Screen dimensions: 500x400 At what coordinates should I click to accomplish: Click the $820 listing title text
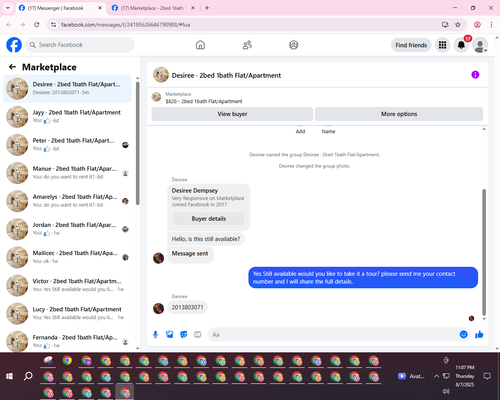click(x=204, y=101)
